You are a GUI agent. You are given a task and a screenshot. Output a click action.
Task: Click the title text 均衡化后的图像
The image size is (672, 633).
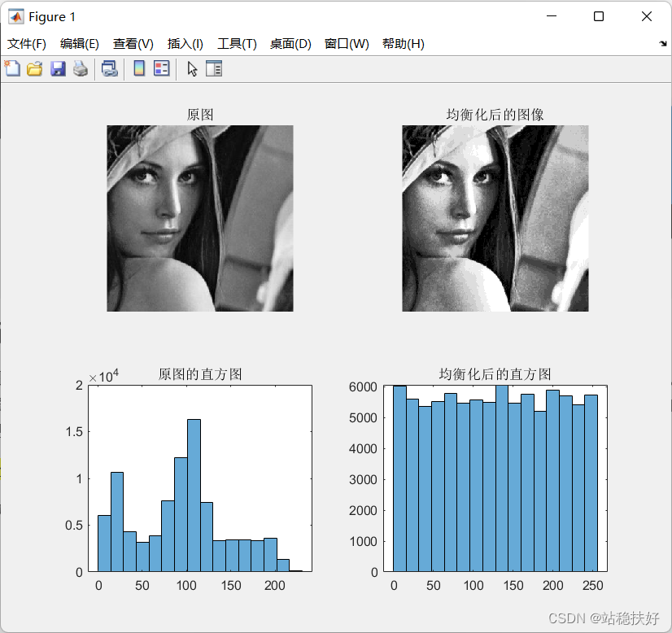[495, 115]
